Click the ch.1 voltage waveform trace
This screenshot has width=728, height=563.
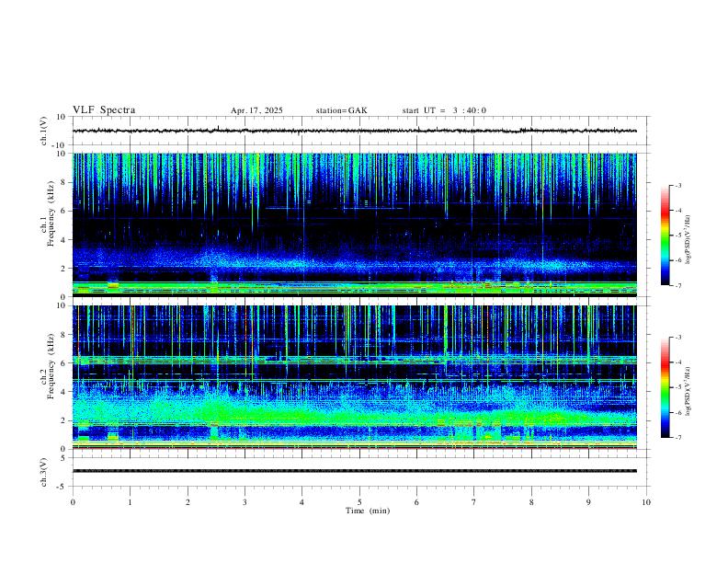tap(354, 131)
